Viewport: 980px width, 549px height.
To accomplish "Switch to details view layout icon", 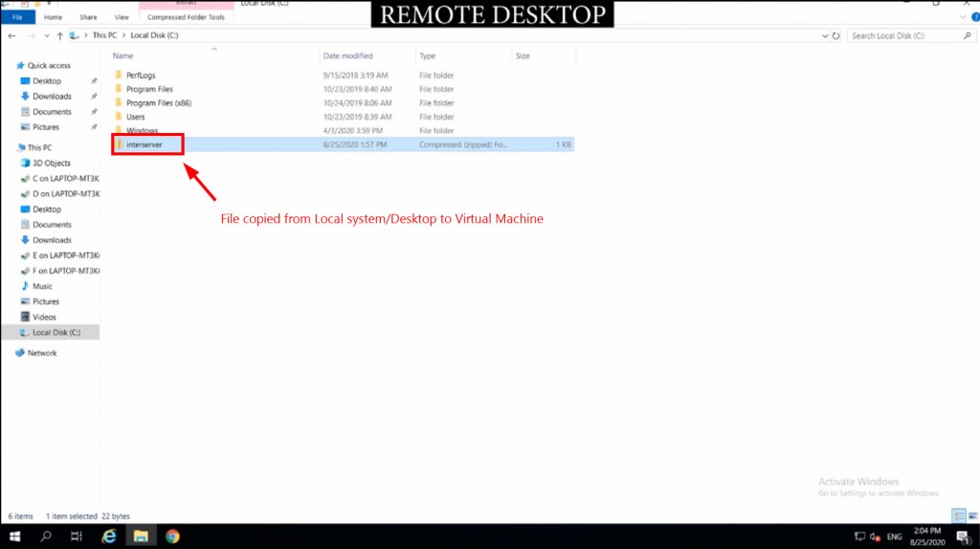I will pos(959,516).
